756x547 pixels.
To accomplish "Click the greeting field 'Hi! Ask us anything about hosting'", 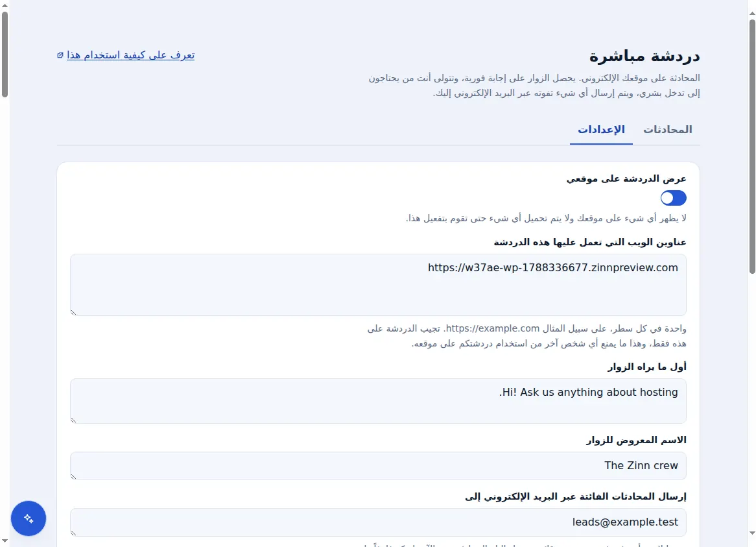I will coord(378,401).
